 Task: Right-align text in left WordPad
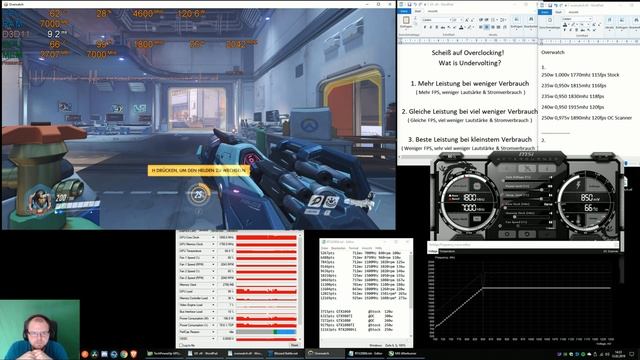[493, 27]
